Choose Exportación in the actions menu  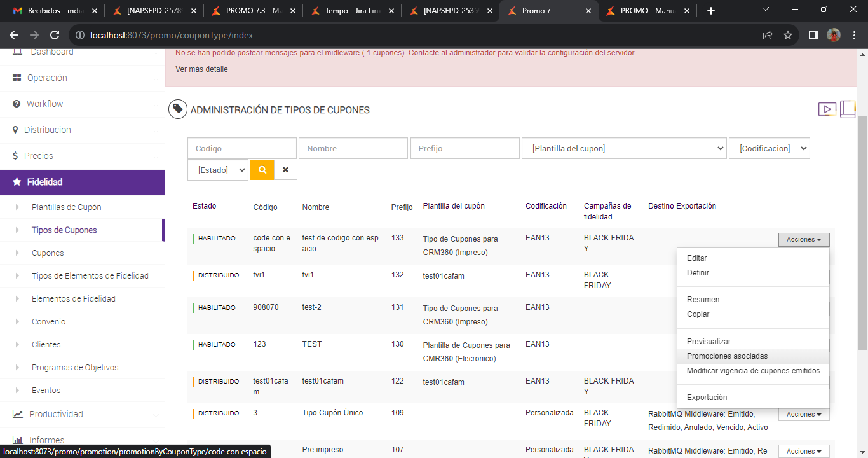pyautogui.click(x=707, y=398)
